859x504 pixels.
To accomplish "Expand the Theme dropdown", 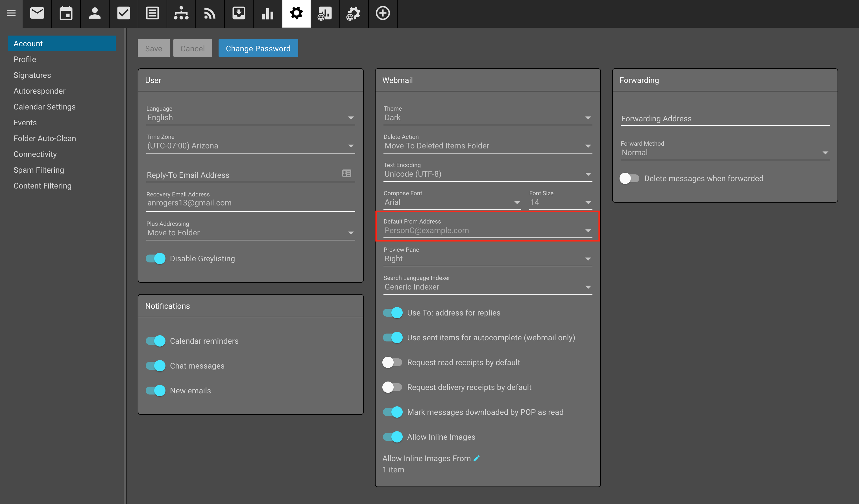I will click(487, 117).
